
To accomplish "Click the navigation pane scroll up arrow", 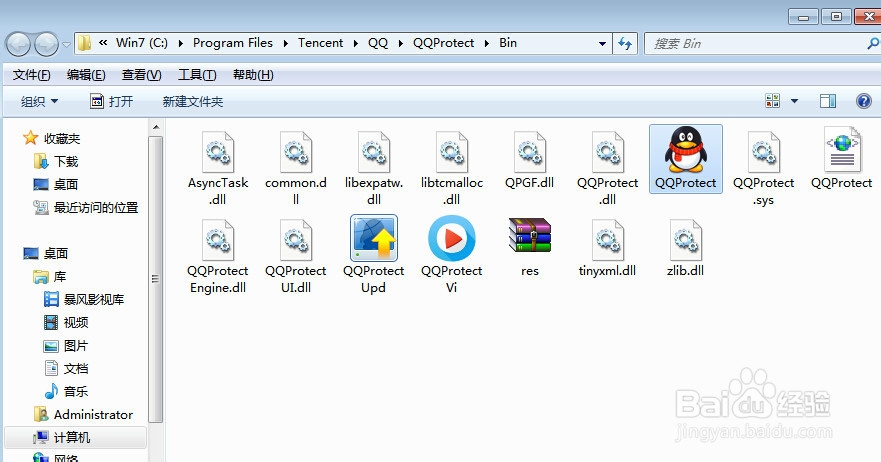I will click(156, 127).
